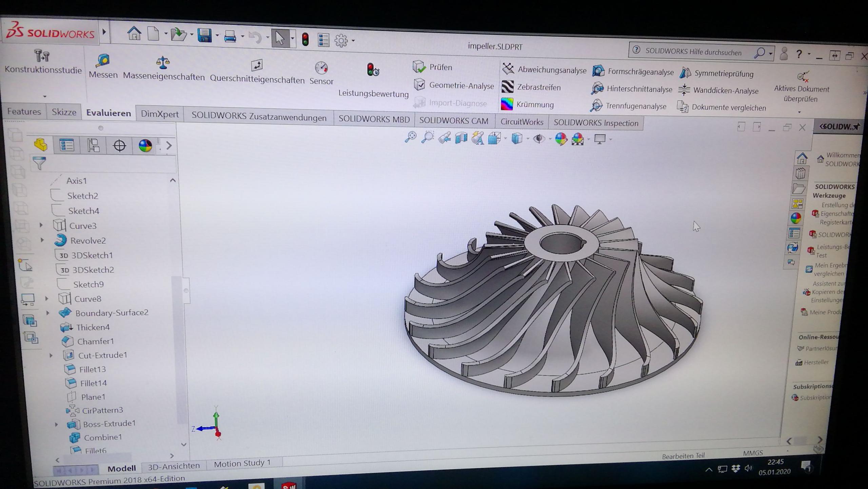868x489 pixels.
Task: Click the Open file icon
Action: click(178, 35)
